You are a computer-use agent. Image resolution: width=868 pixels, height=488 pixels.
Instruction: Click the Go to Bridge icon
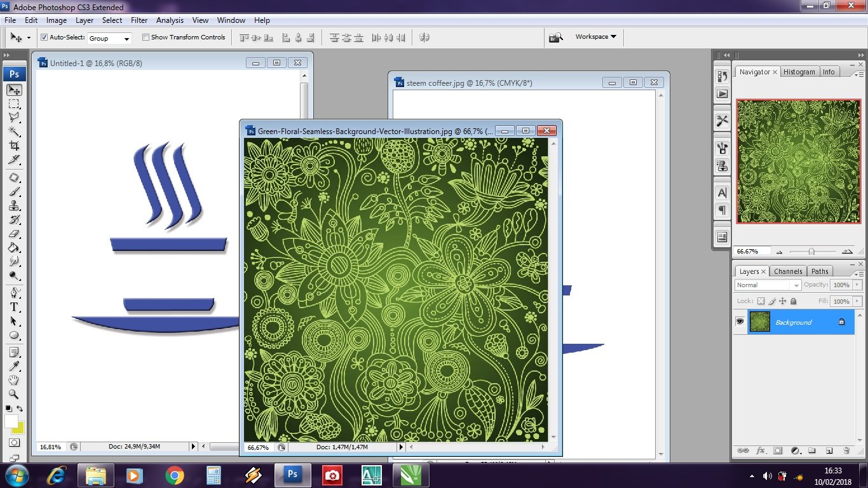(556, 37)
